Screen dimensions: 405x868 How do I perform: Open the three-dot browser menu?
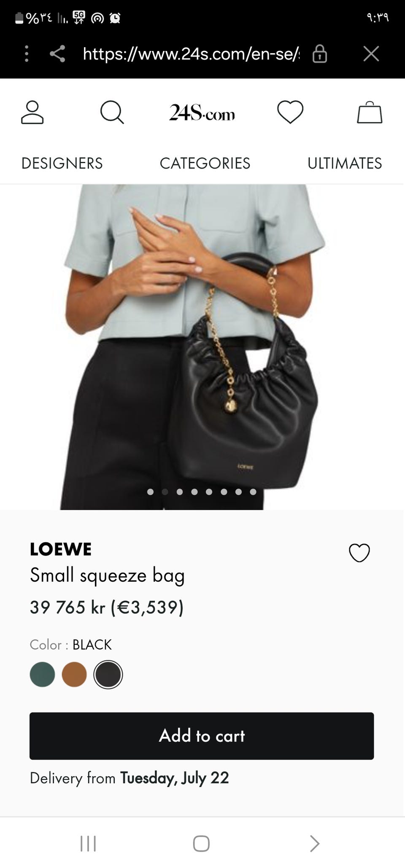(x=27, y=54)
